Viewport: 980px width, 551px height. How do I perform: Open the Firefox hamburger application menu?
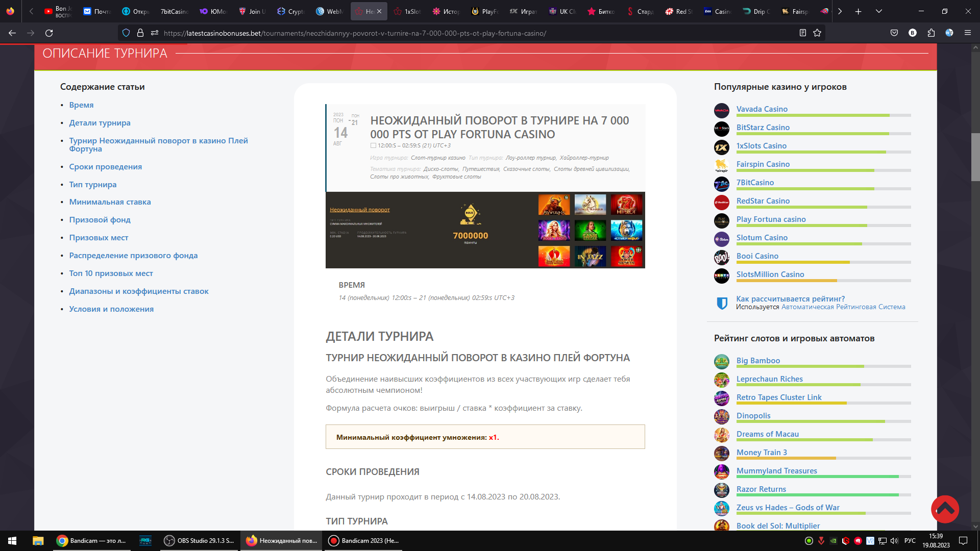click(967, 33)
